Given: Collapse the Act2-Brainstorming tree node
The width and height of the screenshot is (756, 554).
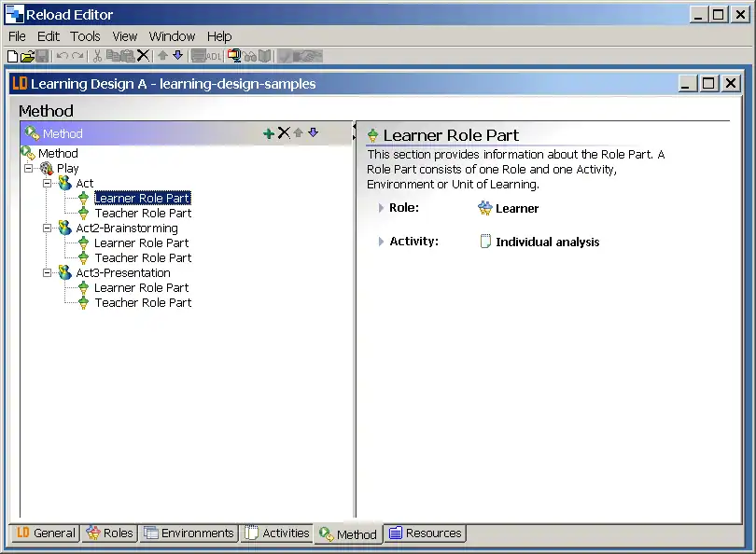Looking at the screenshot, I should click(48, 229).
